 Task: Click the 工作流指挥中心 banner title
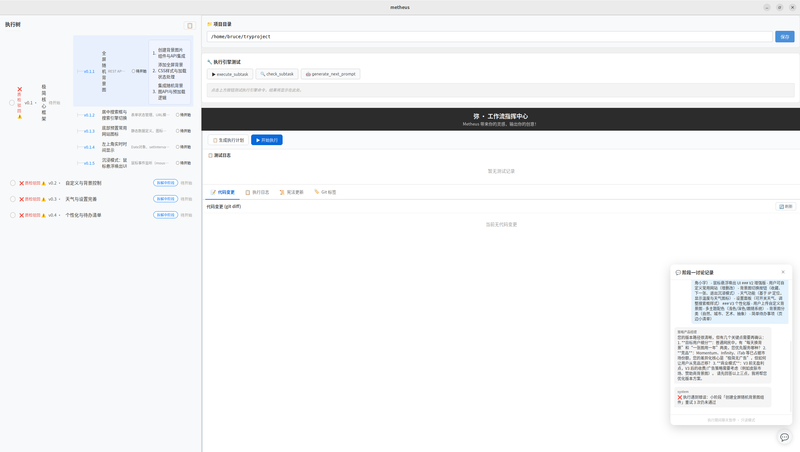tap(501, 116)
